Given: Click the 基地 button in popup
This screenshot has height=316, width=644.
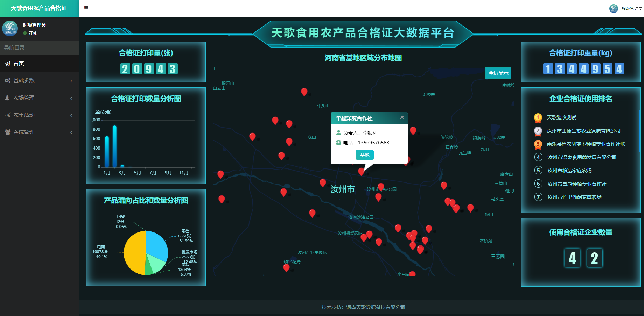Looking at the screenshot, I should tap(364, 155).
